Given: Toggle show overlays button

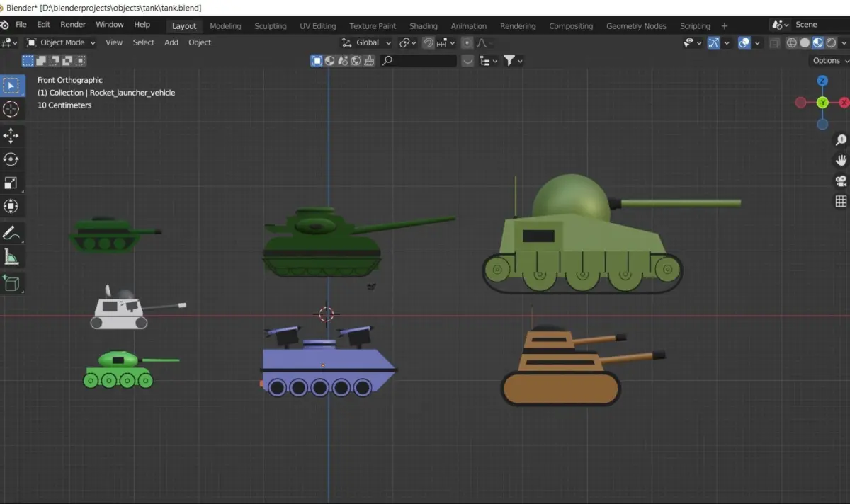Looking at the screenshot, I should (x=744, y=42).
